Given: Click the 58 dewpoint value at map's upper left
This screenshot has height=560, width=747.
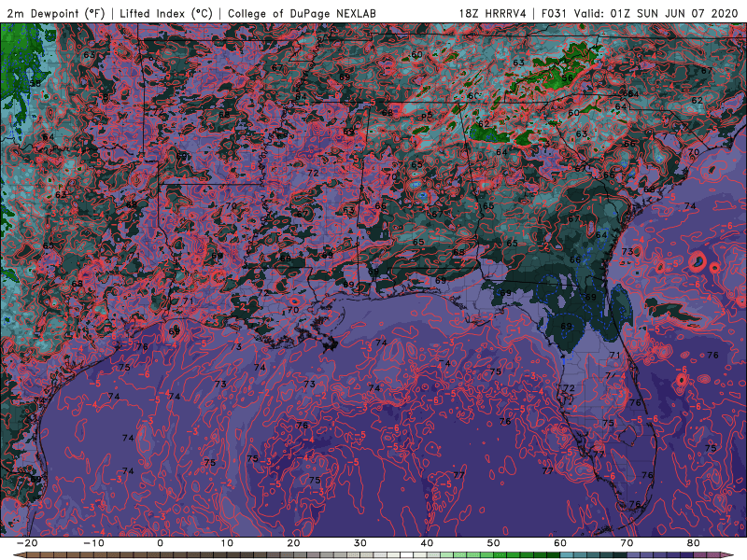Looking at the screenshot, I should point(35,83).
